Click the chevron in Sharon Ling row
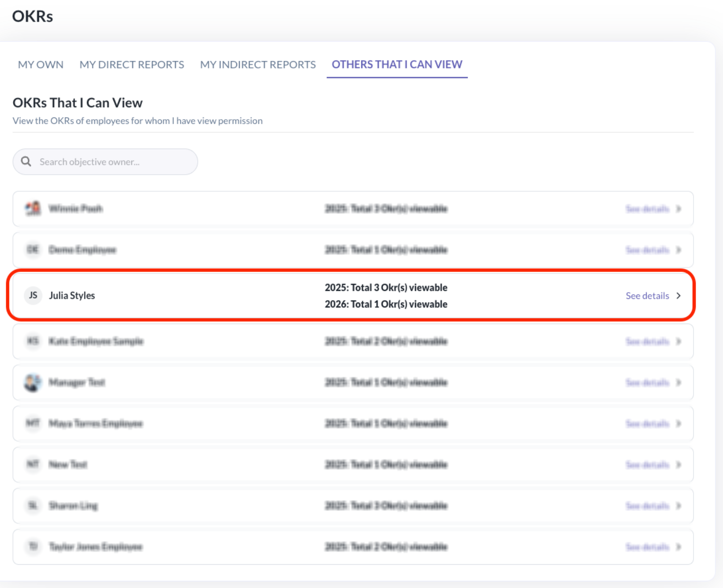The width and height of the screenshot is (723, 588). [x=678, y=506]
